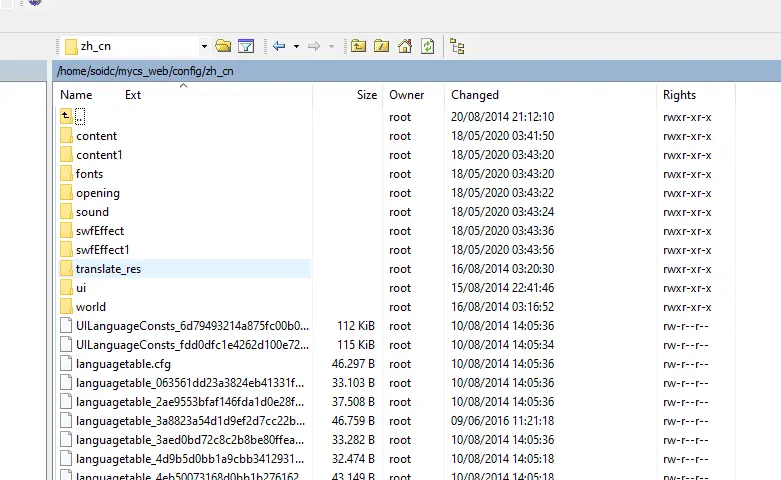Select the swfEffect folder
The width and height of the screenshot is (781, 480).
(100, 231)
